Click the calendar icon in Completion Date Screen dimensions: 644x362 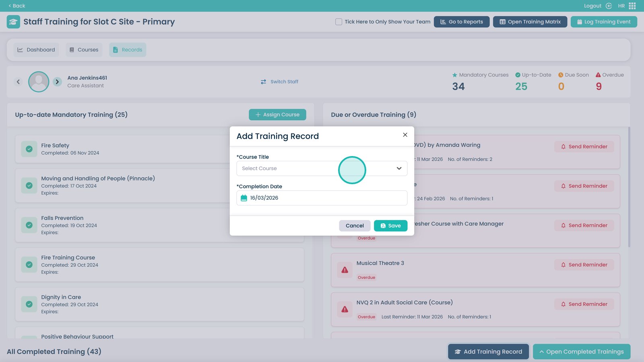[x=244, y=198]
